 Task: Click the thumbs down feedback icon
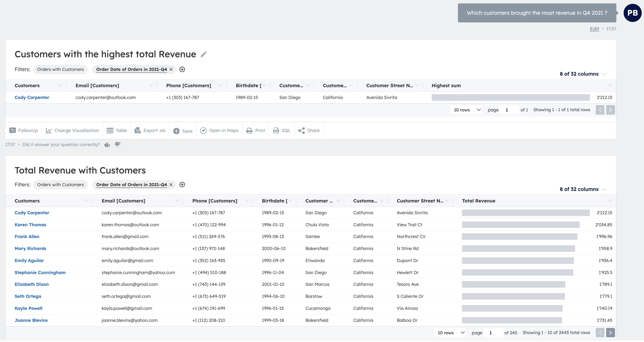pyautogui.click(x=118, y=145)
